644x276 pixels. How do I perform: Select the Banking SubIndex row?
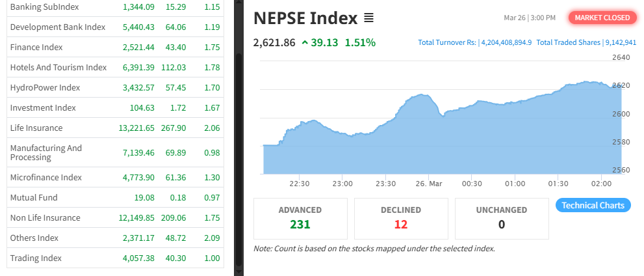point(116,7)
